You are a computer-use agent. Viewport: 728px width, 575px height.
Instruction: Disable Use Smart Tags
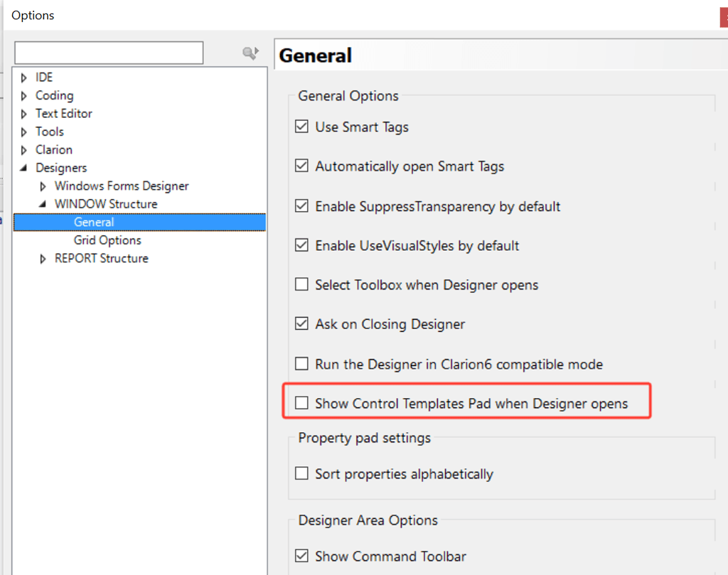click(x=301, y=127)
